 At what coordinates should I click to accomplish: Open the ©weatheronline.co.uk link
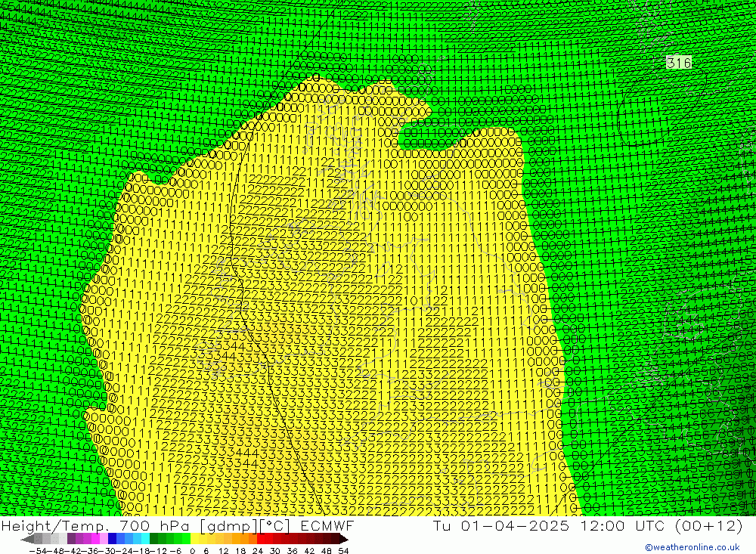coord(692,547)
